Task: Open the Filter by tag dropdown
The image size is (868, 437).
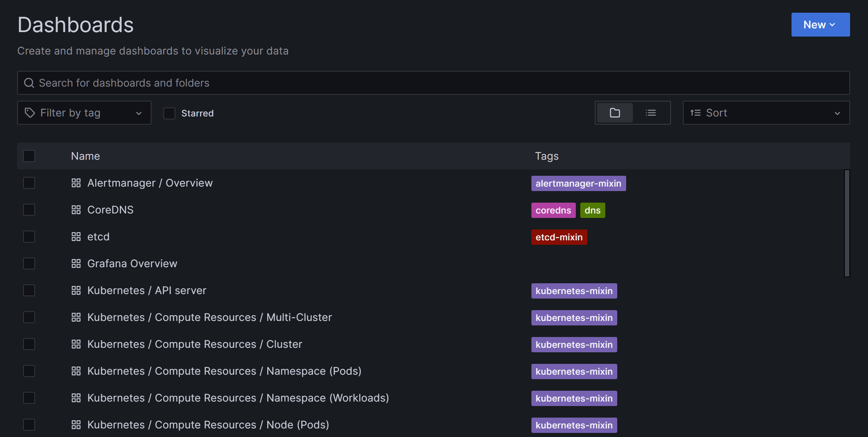Action: 84,113
